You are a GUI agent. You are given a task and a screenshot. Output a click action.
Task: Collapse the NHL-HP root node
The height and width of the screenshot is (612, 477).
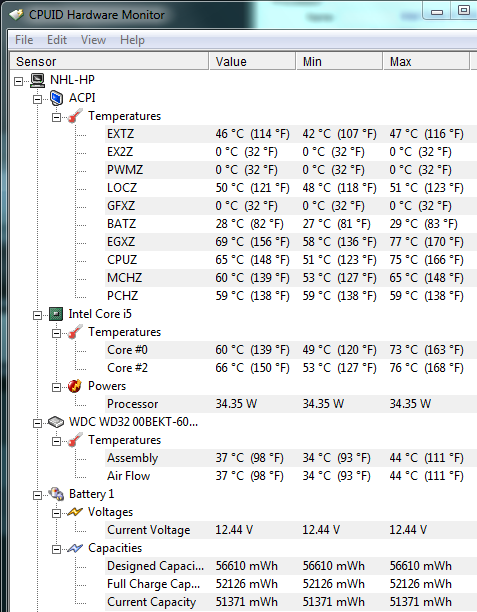point(18,81)
